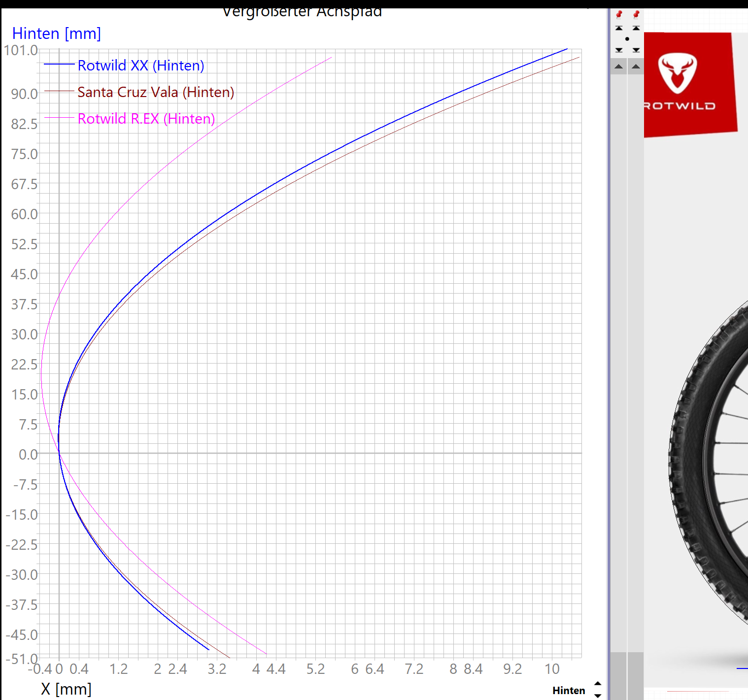Click the Hinten [mm] vertical axis title
Image resolution: width=748 pixels, height=700 pixels.
57,33
